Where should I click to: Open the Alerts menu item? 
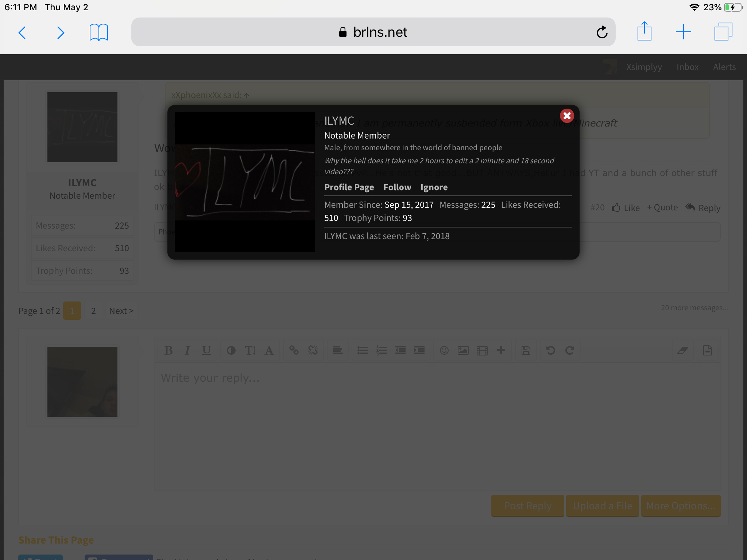point(724,67)
